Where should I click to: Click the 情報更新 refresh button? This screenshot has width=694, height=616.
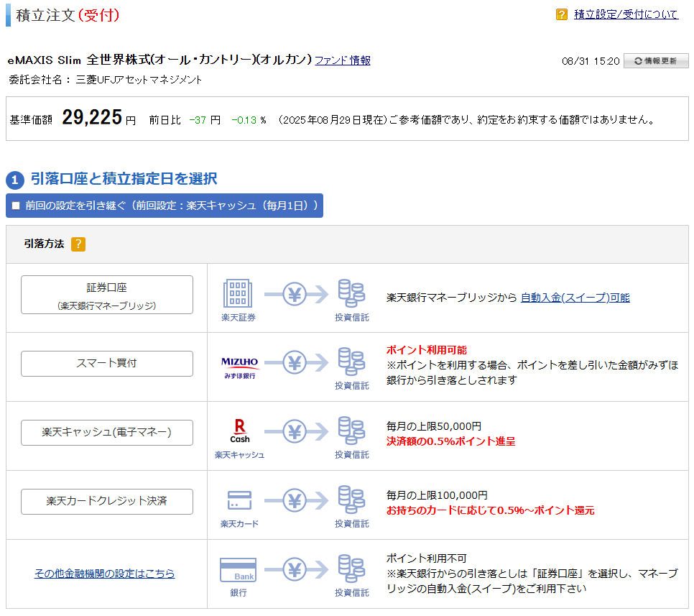tap(656, 60)
